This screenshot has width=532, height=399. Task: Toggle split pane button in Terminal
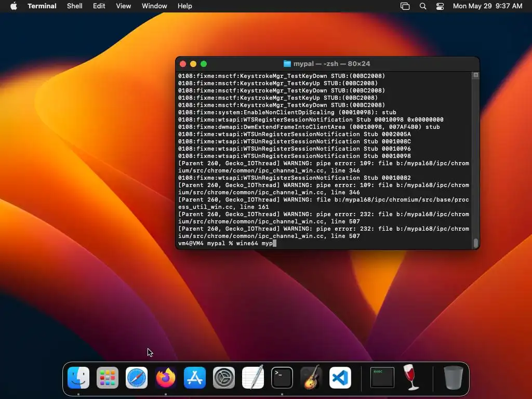click(476, 75)
